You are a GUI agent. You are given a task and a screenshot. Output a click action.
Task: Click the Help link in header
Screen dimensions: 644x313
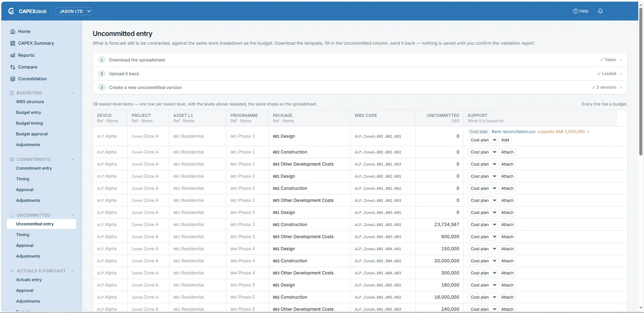coord(581,11)
